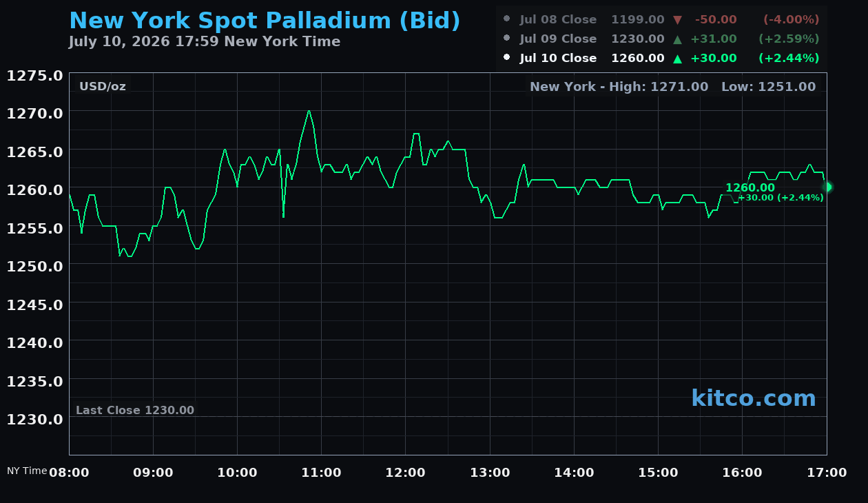Click the 08:00 time axis label
This screenshot has height=503, width=868.
[x=69, y=472]
